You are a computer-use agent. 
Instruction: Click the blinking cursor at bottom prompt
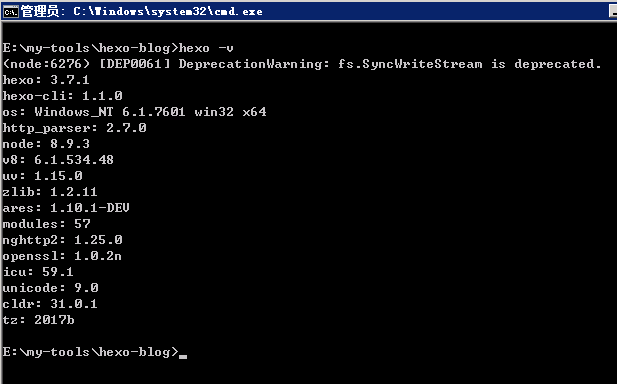[x=183, y=356]
